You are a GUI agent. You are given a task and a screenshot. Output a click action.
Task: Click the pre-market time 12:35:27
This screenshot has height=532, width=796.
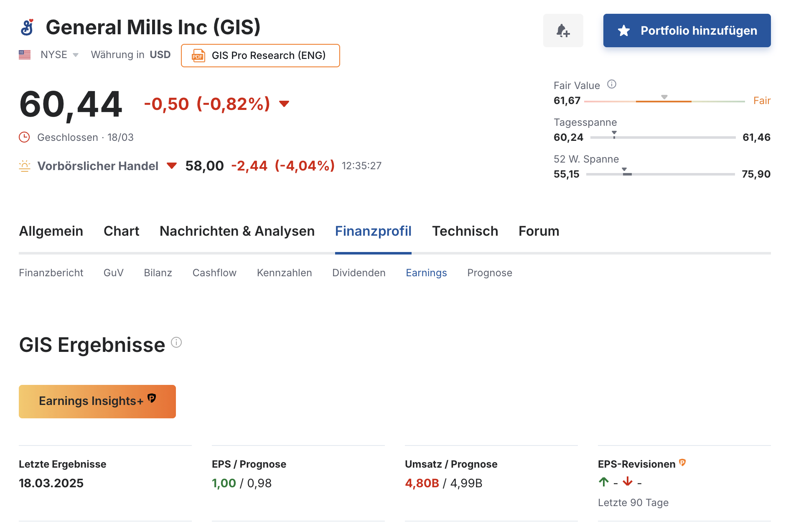[361, 166]
